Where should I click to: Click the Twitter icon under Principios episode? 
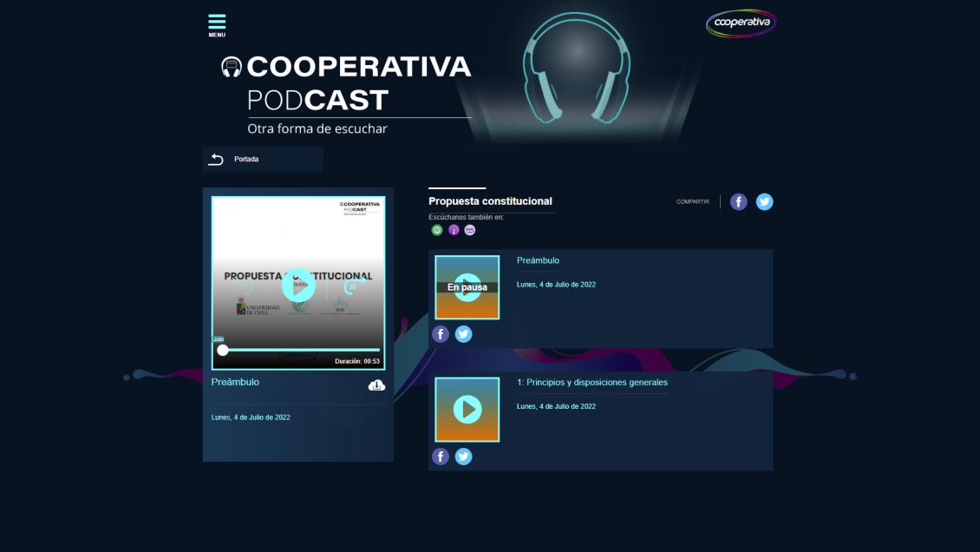(x=463, y=456)
